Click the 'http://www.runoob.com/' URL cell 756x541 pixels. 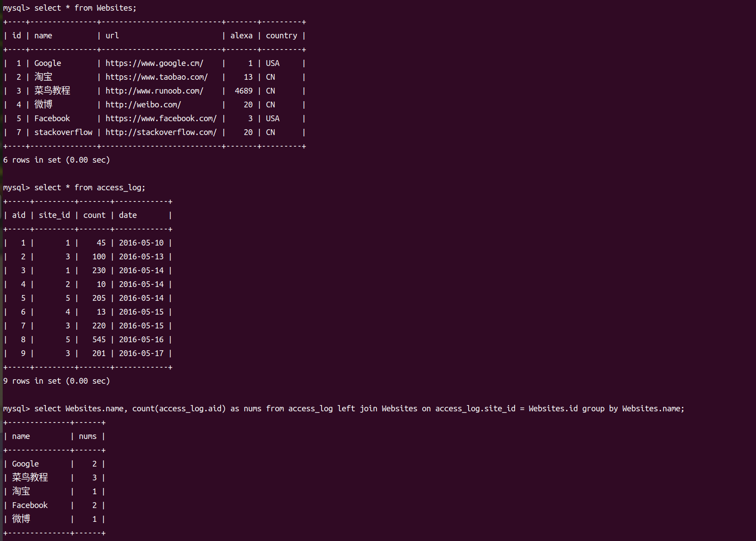155,91
